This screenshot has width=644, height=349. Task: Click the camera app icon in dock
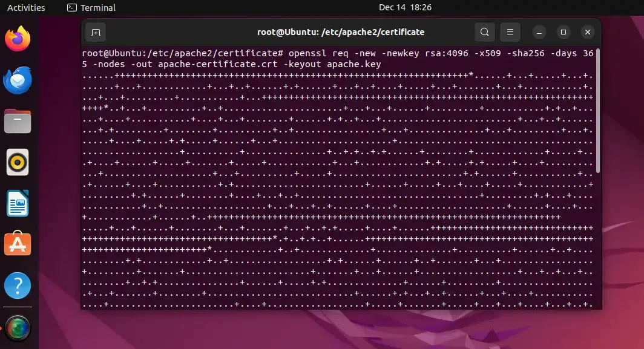point(18,328)
